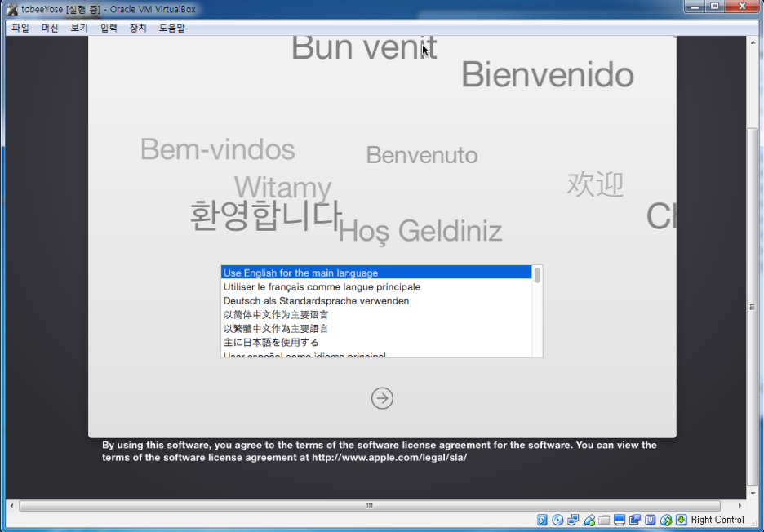Image resolution: width=764 pixels, height=532 pixels.
Task: Click the 'Right Control' host key label
Action: click(717, 520)
